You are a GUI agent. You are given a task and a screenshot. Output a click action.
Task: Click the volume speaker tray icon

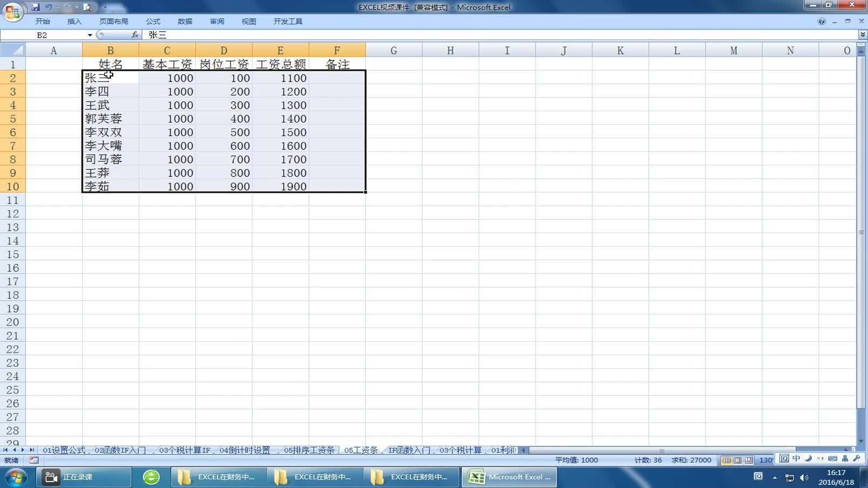804,478
